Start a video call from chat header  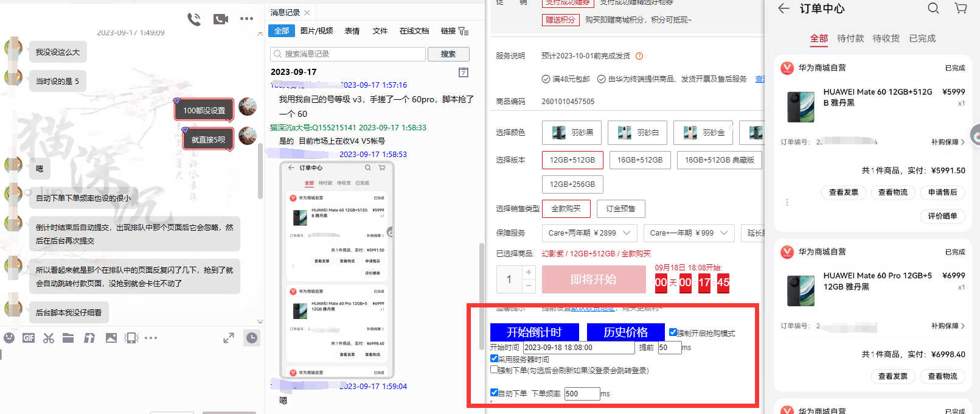[220, 19]
